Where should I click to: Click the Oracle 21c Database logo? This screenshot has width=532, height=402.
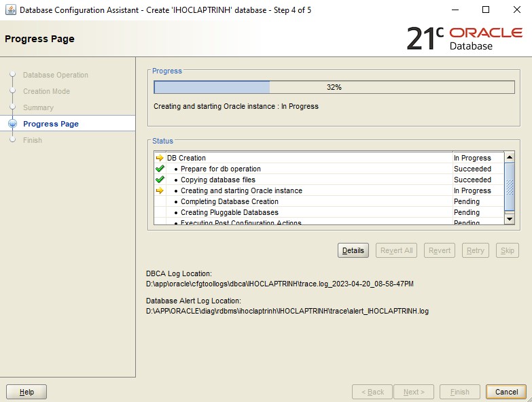click(x=464, y=38)
